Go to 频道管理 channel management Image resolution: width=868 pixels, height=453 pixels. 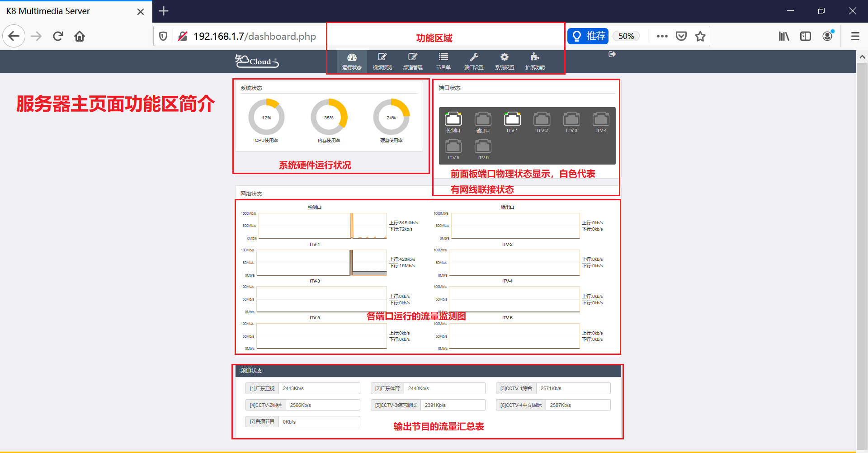click(413, 61)
